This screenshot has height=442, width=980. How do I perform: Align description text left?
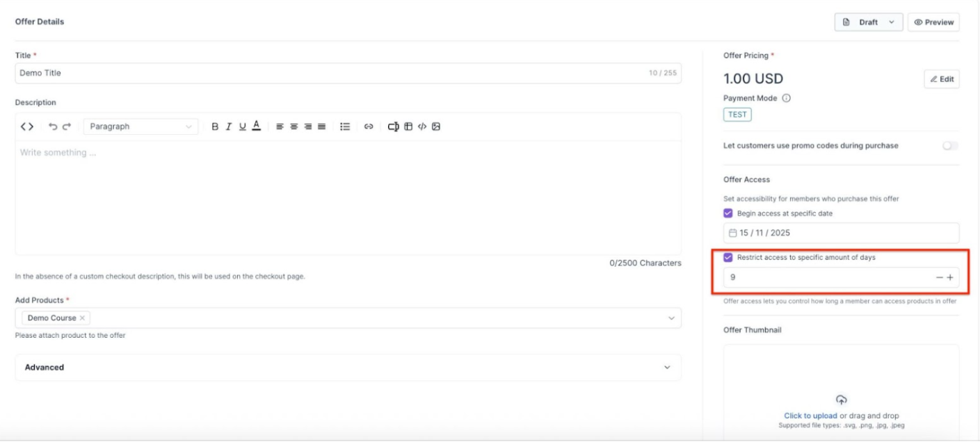click(x=280, y=126)
